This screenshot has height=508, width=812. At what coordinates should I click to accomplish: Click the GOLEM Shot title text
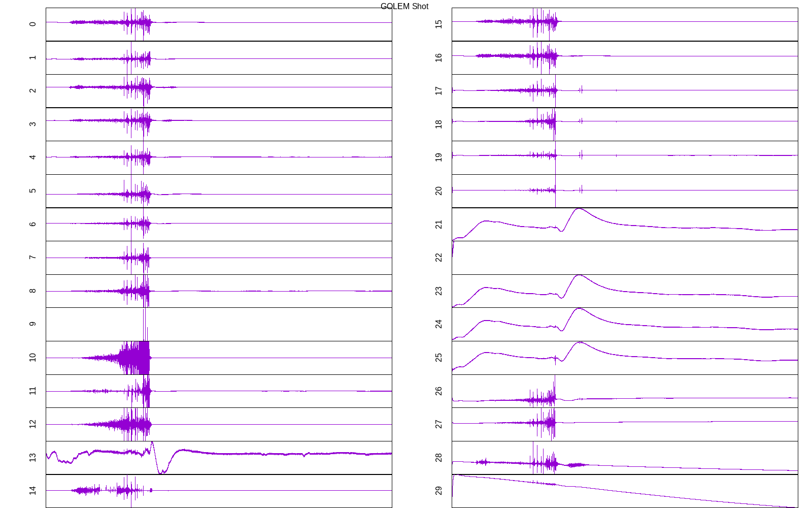click(x=404, y=7)
